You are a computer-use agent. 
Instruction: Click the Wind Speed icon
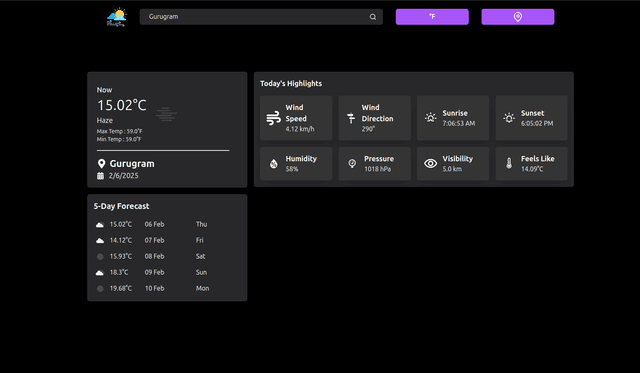273,118
